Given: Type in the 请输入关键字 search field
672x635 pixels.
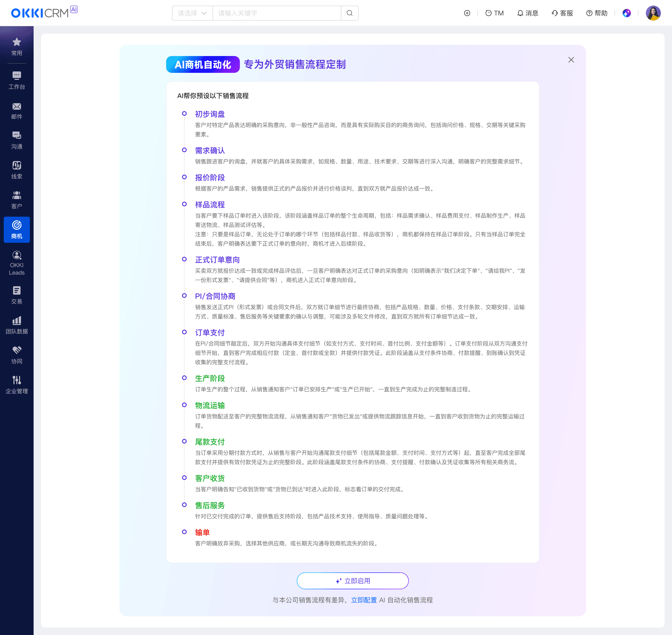Looking at the screenshot, I should [276, 13].
